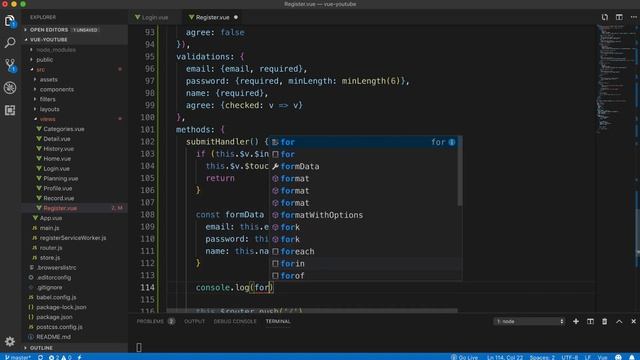Click the info icon in for suggestion

452,142
